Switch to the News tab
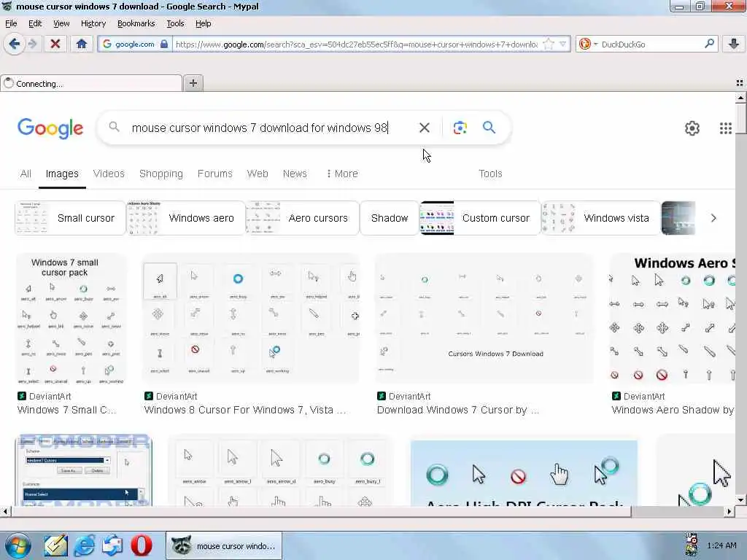The height and width of the screenshot is (560, 747). pos(295,174)
